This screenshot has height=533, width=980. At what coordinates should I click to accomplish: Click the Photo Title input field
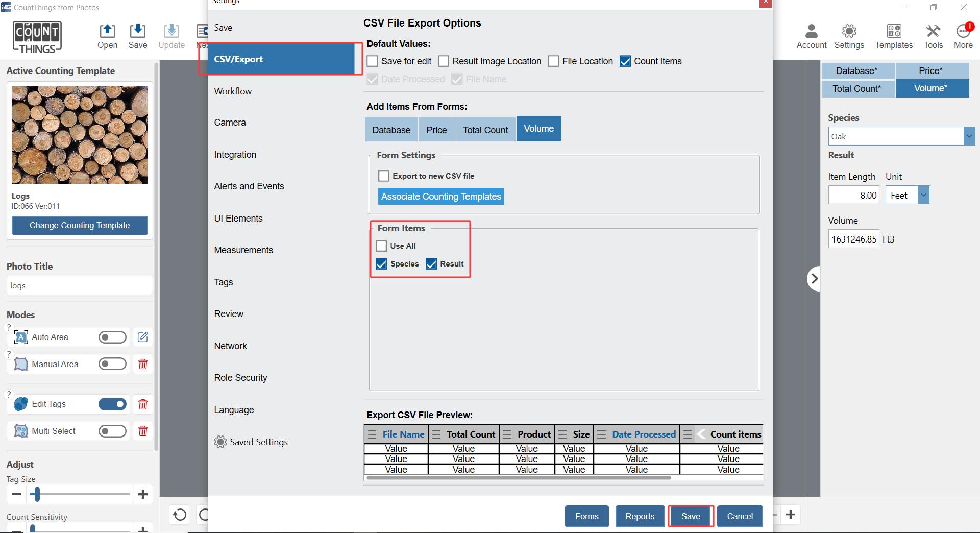point(80,286)
